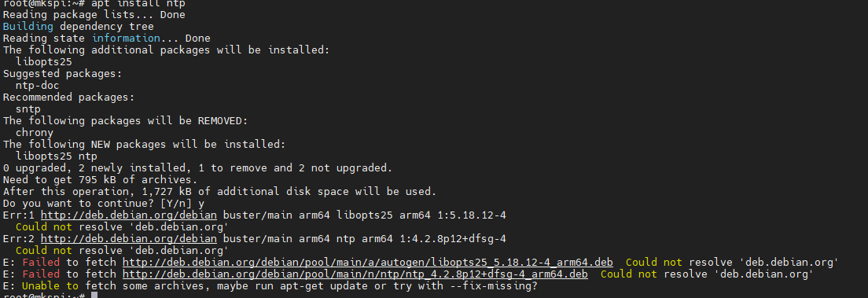Click the '0 upgraded, 2 newly installed' line
The width and height of the screenshot is (868, 298).
click(x=197, y=167)
